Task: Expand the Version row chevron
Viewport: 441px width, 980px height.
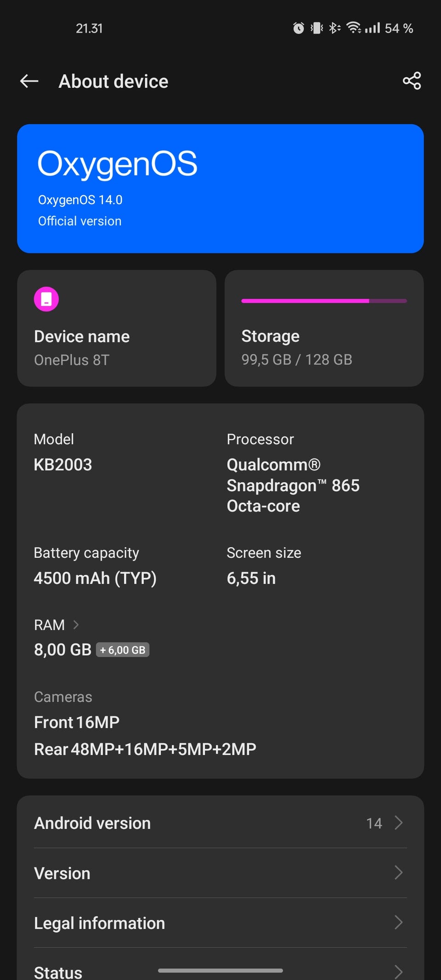Action: click(399, 873)
